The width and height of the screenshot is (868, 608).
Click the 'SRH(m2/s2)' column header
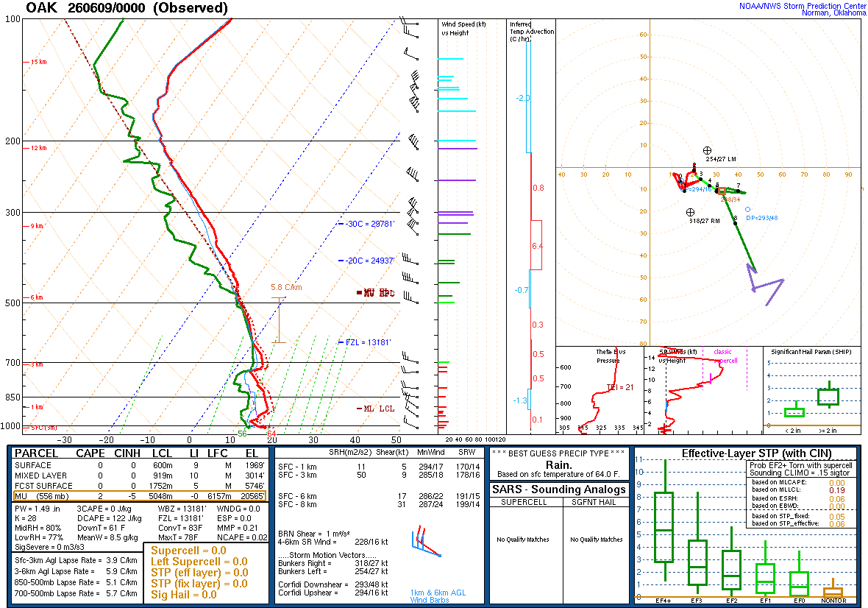350,453
